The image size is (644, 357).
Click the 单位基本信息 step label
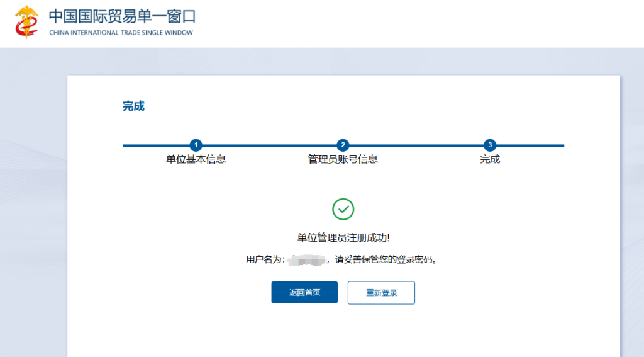[196, 159]
